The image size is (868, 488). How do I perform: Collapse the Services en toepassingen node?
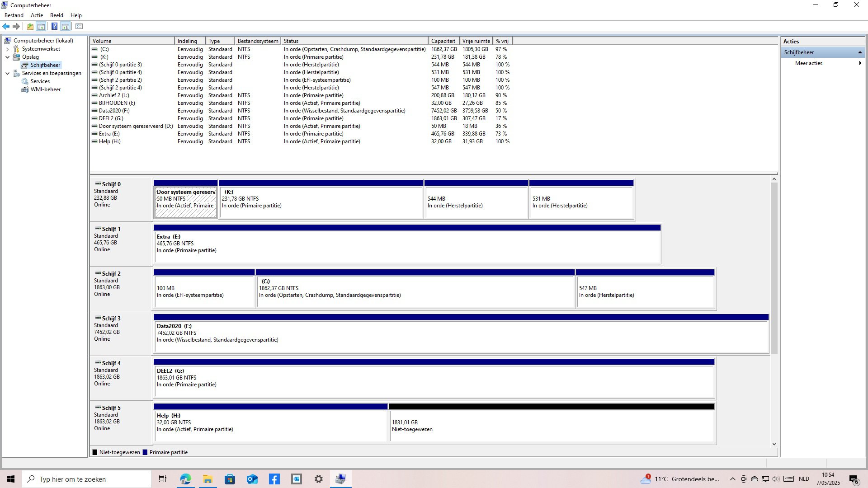pos(8,73)
